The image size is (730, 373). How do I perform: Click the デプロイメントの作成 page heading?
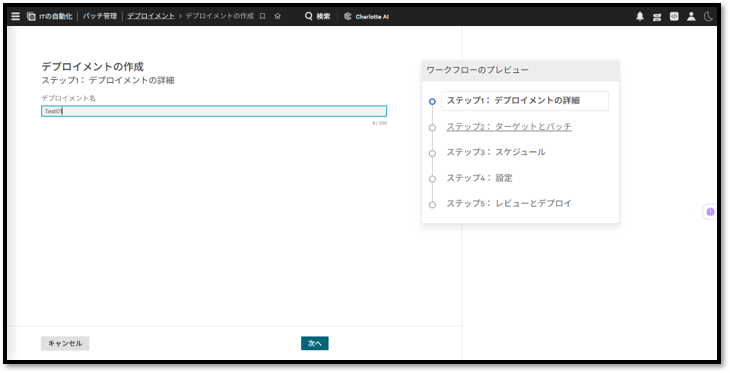(x=92, y=67)
